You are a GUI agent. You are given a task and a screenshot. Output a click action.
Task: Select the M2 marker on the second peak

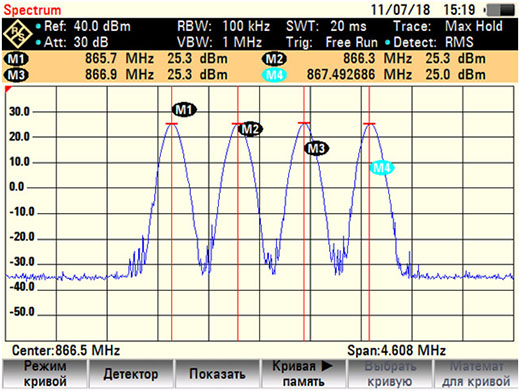pos(250,129)
